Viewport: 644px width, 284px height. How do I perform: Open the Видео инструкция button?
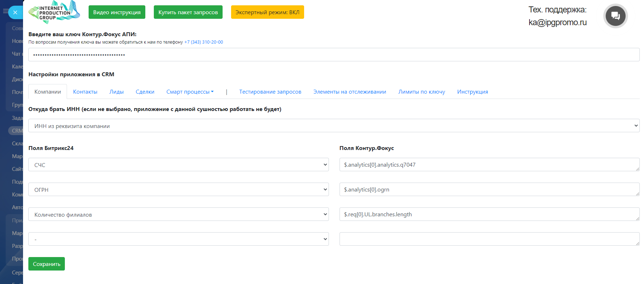pos(117,12)
